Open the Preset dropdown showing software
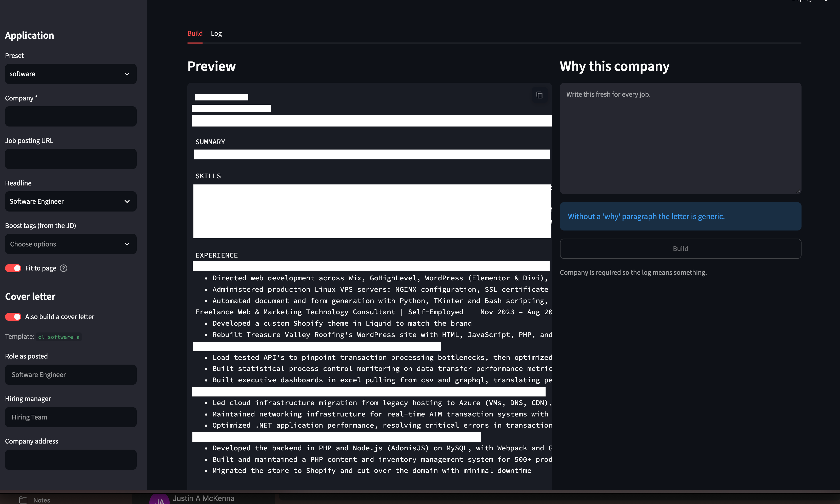840x504 pixels. coord(71,74)
